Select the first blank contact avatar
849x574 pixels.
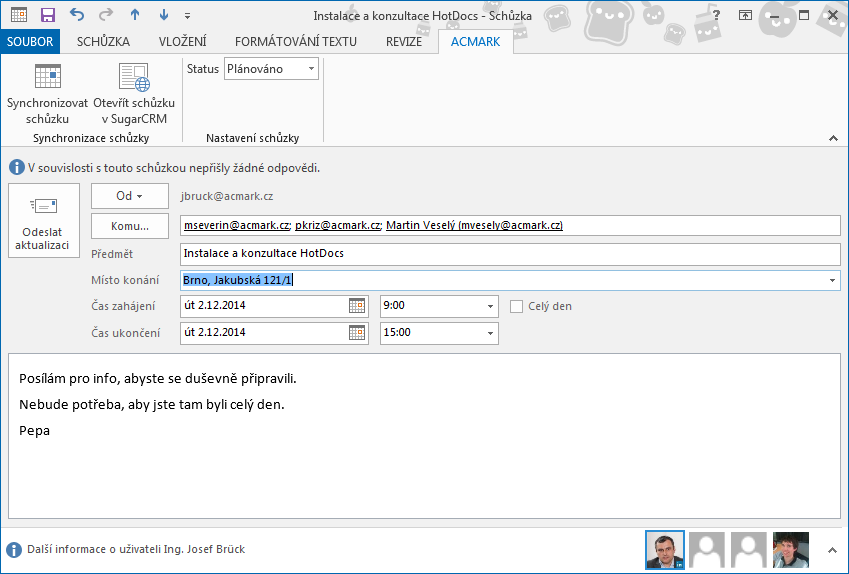707,550
